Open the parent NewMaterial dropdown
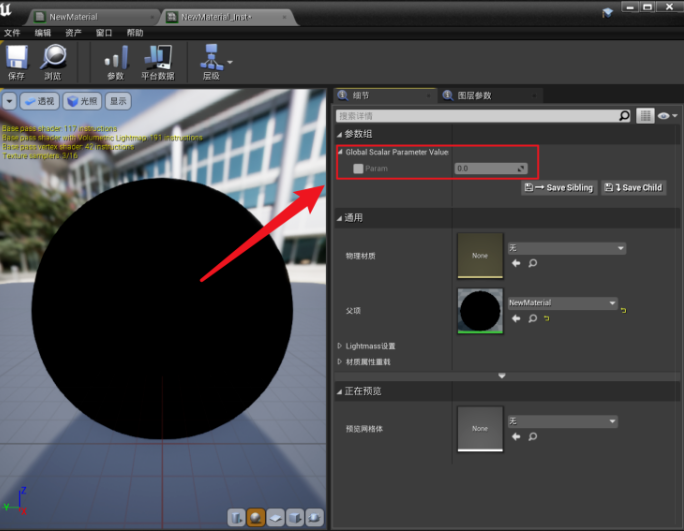The height and width of the screenshot is (531, 684). coord(563,303)
